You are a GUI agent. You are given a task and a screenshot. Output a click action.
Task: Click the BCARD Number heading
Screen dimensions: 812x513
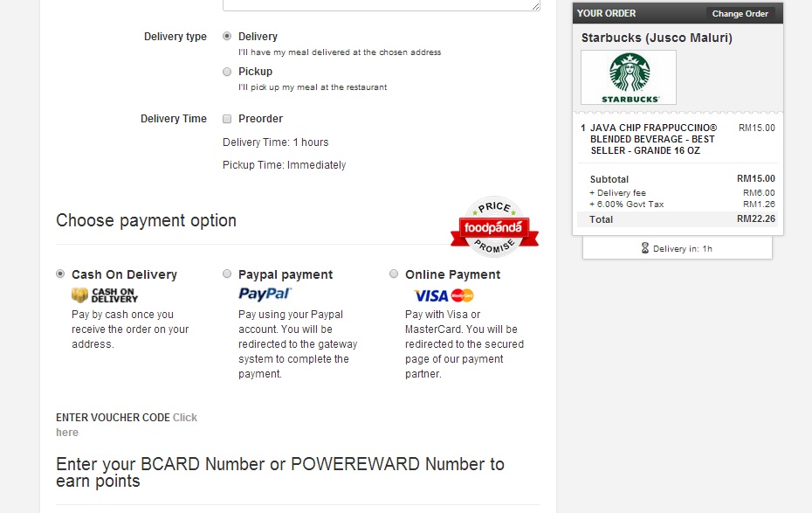[x=280, y=472]
